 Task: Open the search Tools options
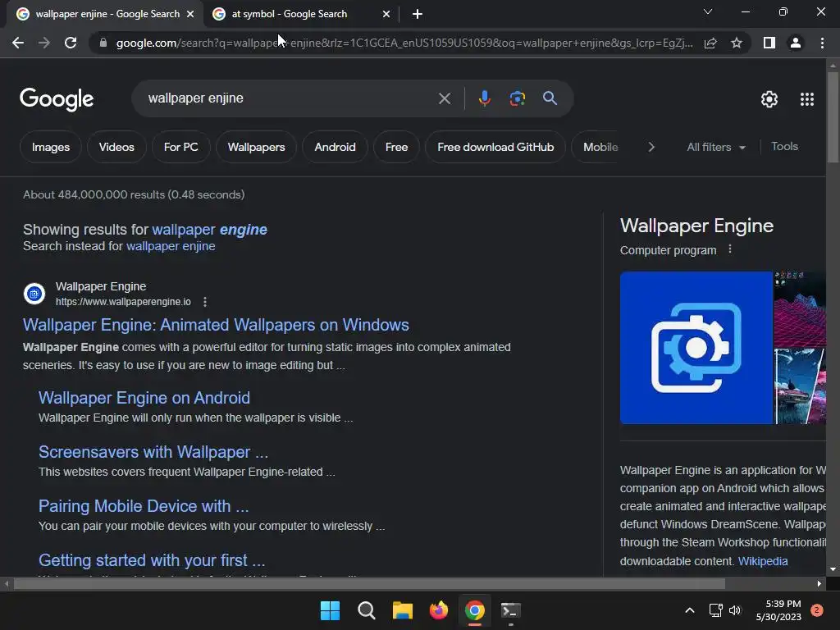784,146
